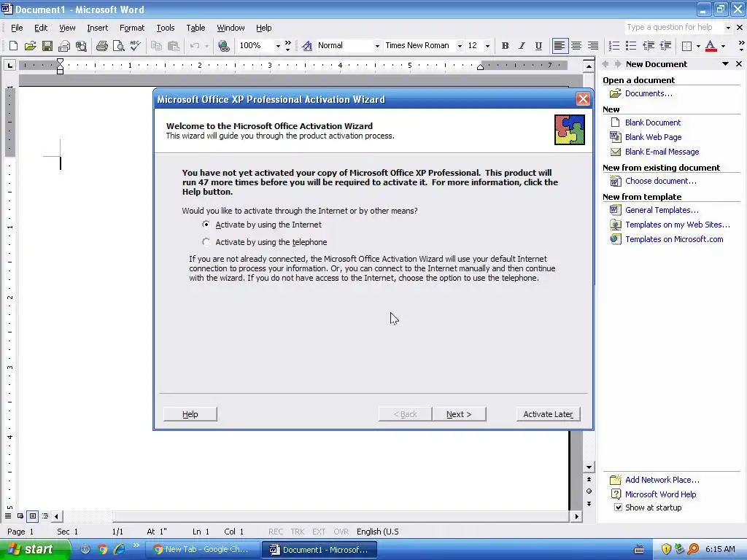Click the Copy toolbar icon
The height and width of the screenshot is (560, 747).
coord(156,46)
